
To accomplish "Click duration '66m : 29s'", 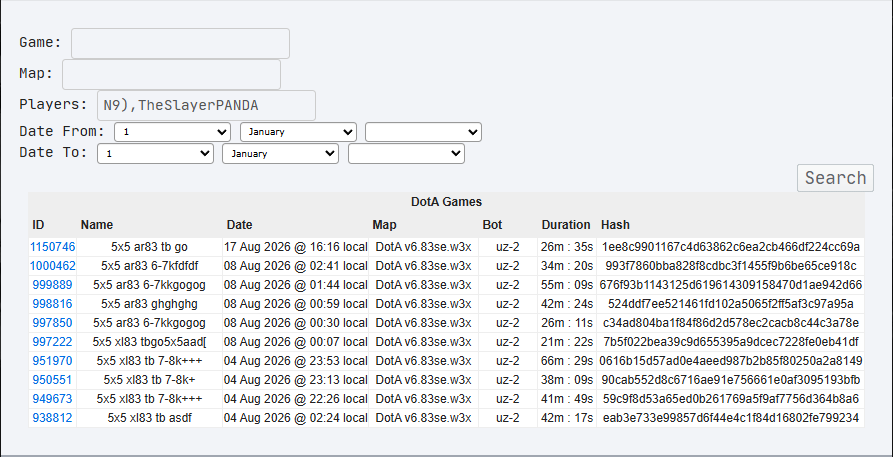I will 567,361.
